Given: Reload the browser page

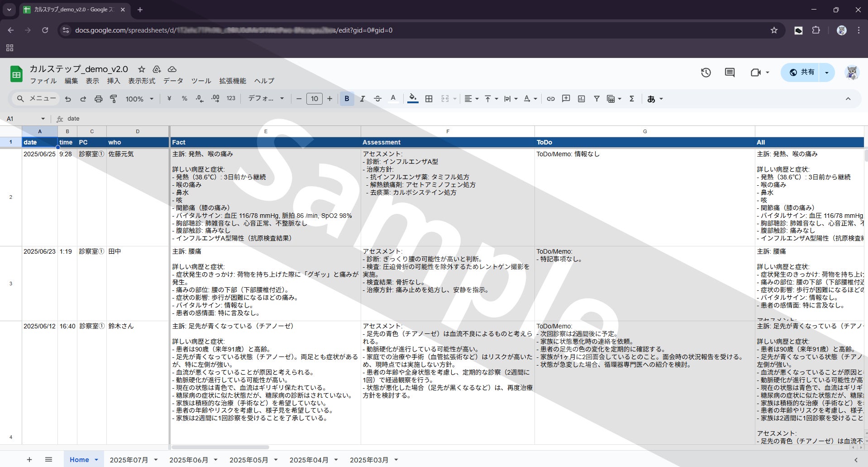Looking at the screenshot, I should point(45,30).
